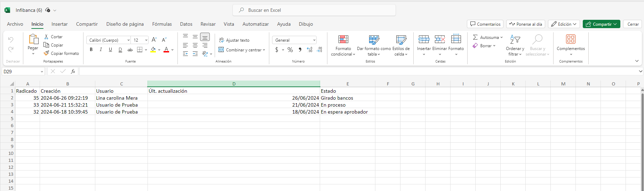The image size is (644, 191).
Task: Open the Edición mode dropdown
Action: (564, 24)
